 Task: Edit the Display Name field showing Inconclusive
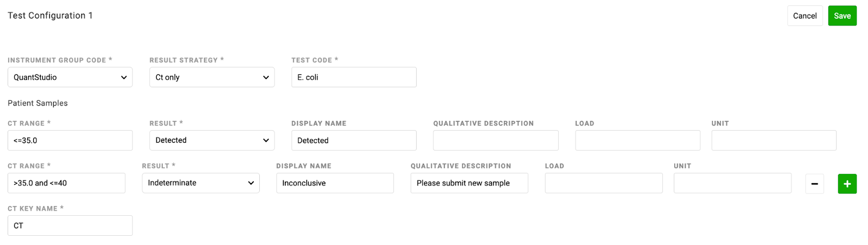point(335,183)
